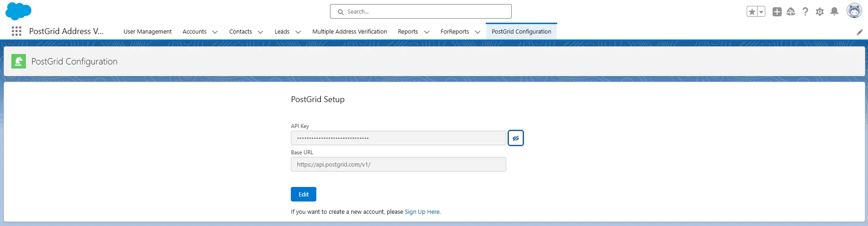This screenshot has width=868, height=226.
Task: Open the user profile avatar
Action: 854,11
